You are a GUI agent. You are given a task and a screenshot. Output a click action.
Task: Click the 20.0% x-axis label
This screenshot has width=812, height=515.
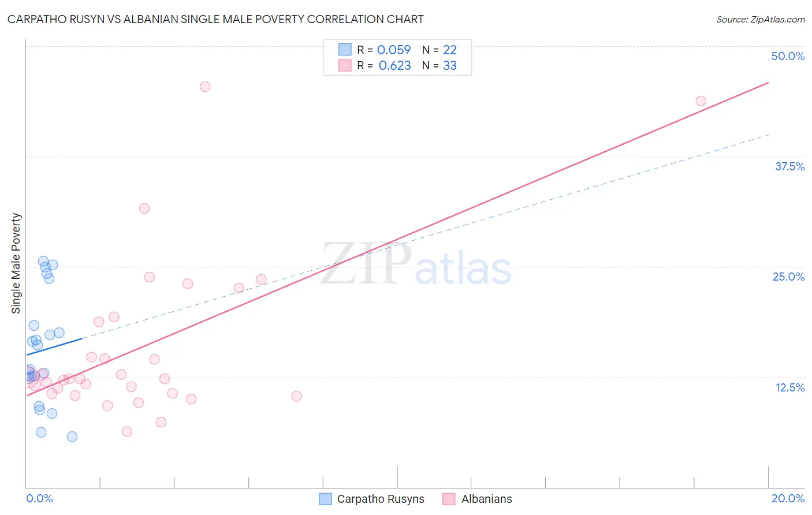(788, 498)
